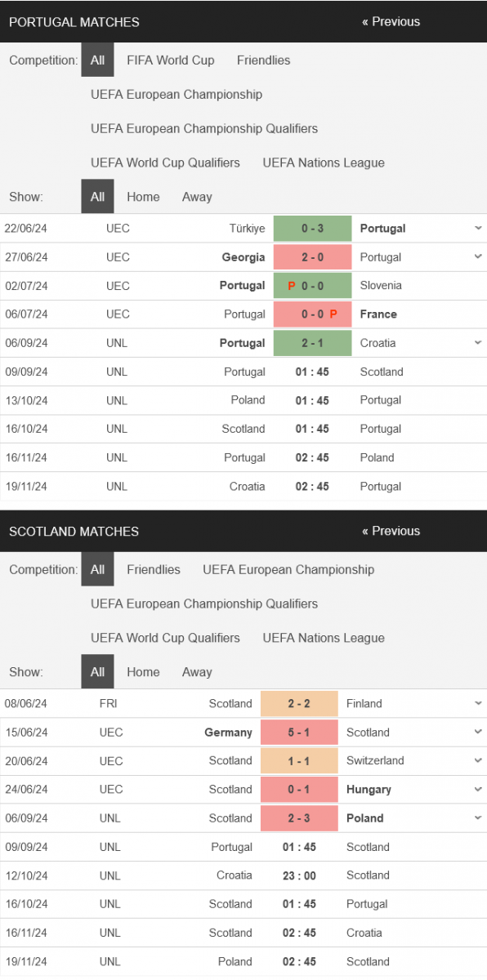Go to Previous Portugal matches

coord(391,22)
